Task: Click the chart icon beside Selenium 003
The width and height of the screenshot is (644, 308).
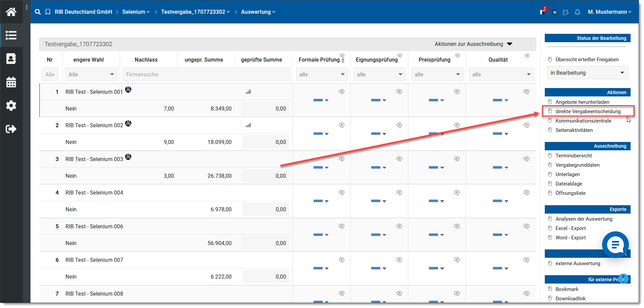Action: tap(128, 157)
